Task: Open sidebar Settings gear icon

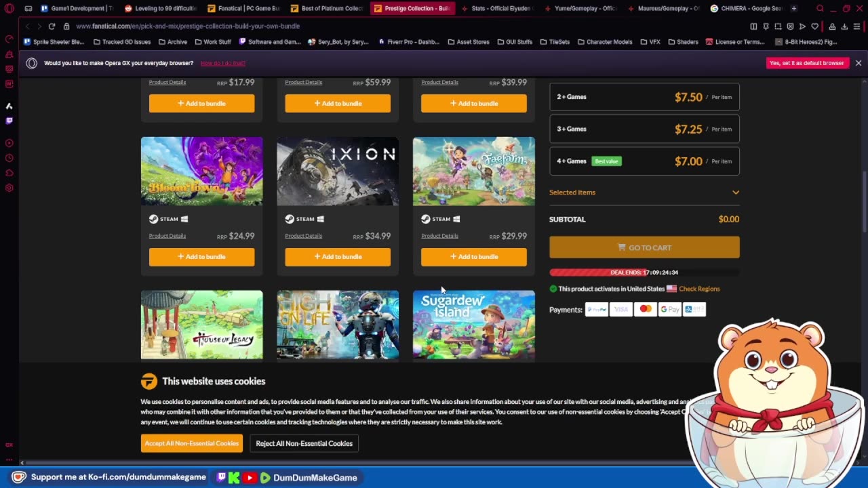Action: [9, 188]
